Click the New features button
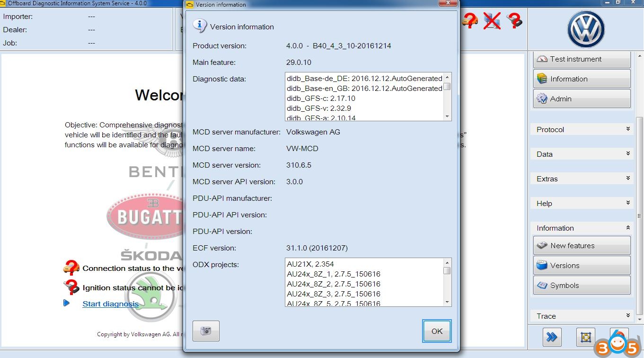 [582, 246]
